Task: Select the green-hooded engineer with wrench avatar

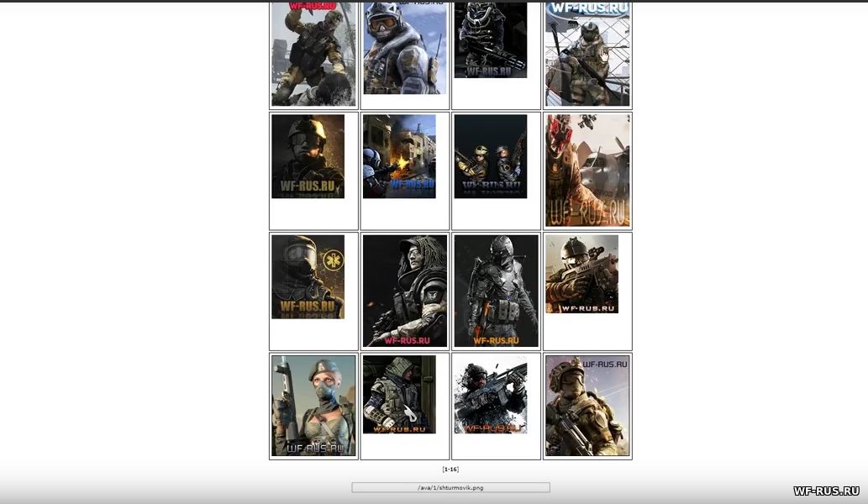Action: (x=399, y=394)
